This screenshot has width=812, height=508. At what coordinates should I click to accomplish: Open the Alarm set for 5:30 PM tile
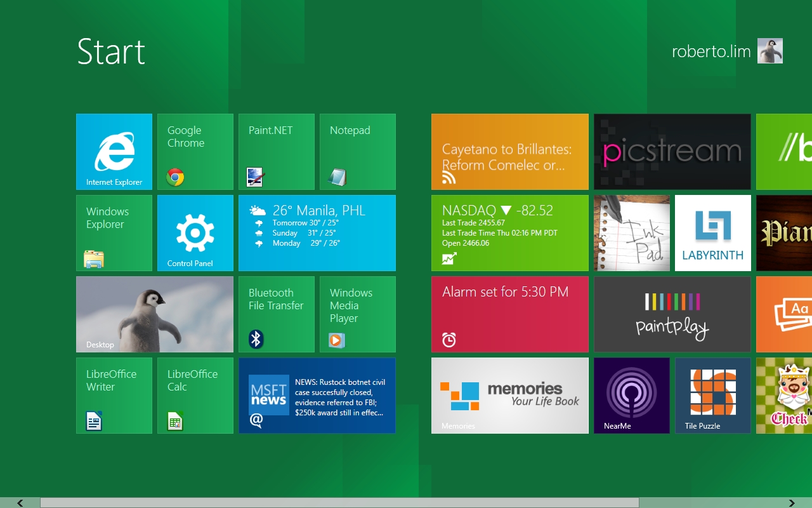pyautogui.click(x=510, y=314)
